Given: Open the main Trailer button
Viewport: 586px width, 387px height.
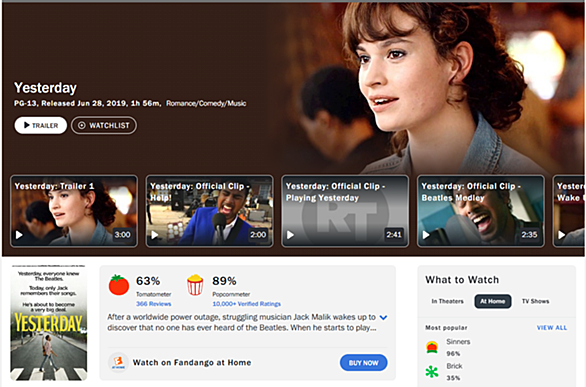Looking at the screenshot, I should click(x=41, y=126).
